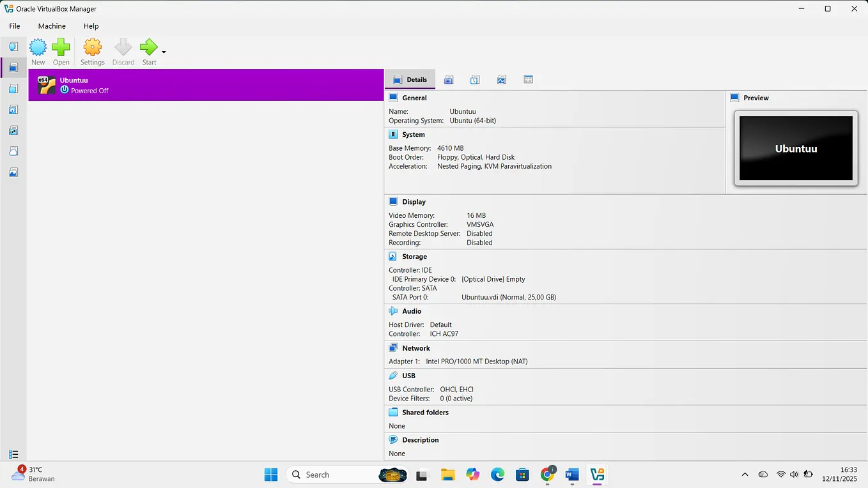Click the Welcome icon atop the left sidebar
Image resolution: width=868 pixels, height=488 pixels.
tap(13, 47)
